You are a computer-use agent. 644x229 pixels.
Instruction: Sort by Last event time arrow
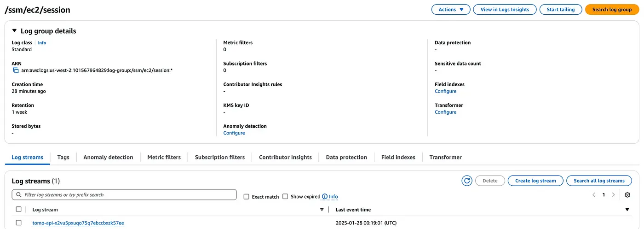627,210
